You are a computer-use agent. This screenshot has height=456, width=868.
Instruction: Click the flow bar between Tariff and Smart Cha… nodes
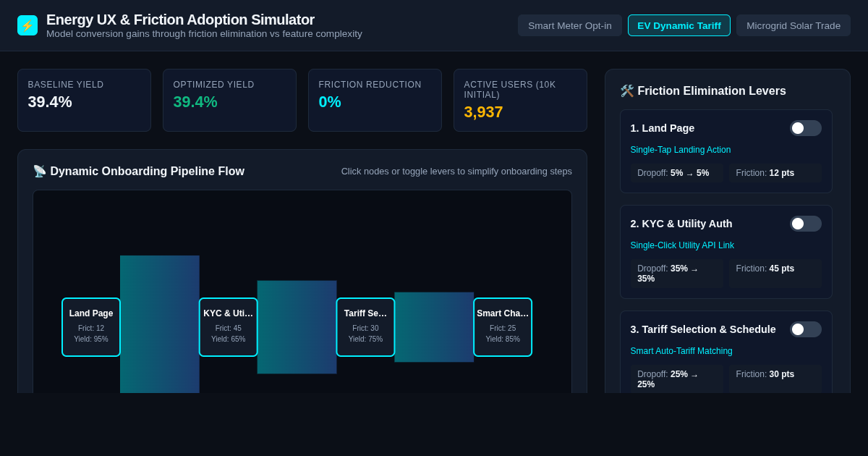(434, 327)
